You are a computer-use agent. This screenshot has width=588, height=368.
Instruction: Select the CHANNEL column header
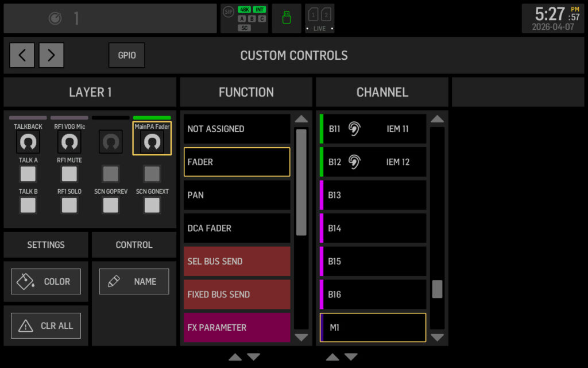point(382,92)
